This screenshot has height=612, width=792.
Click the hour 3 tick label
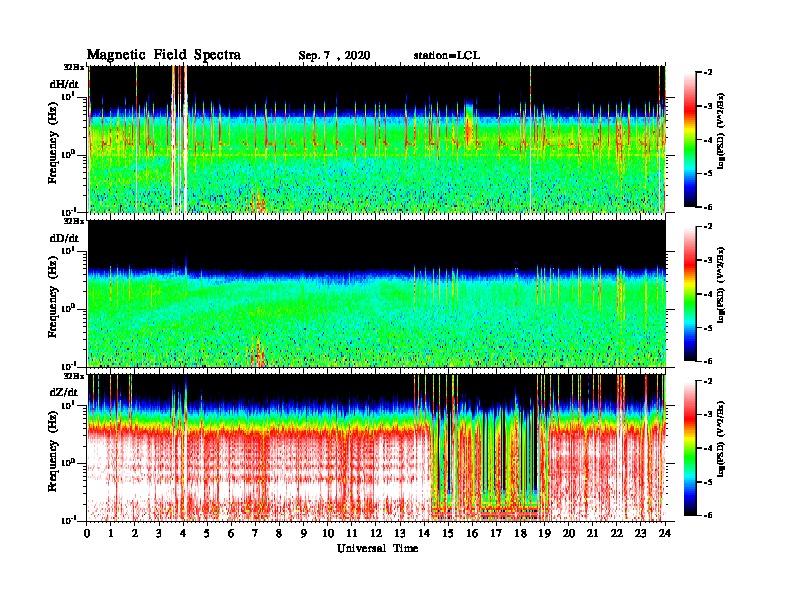tap(159, 533)
